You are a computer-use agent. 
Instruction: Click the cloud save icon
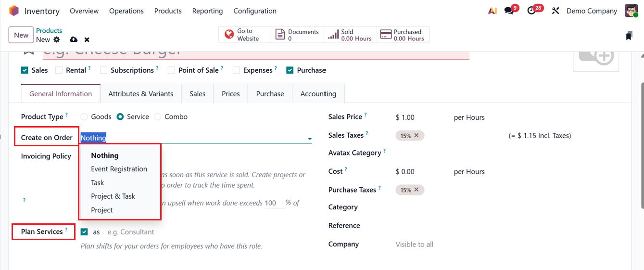point(74,39)
